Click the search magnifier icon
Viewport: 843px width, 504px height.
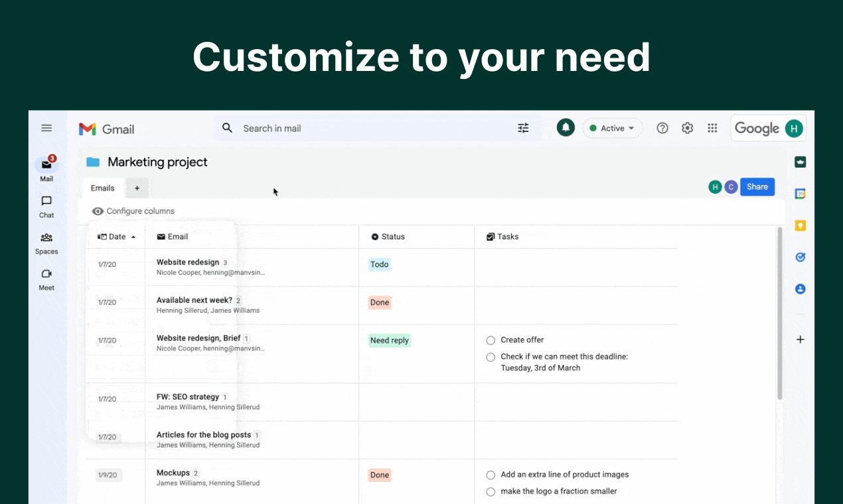click(227, 128)
